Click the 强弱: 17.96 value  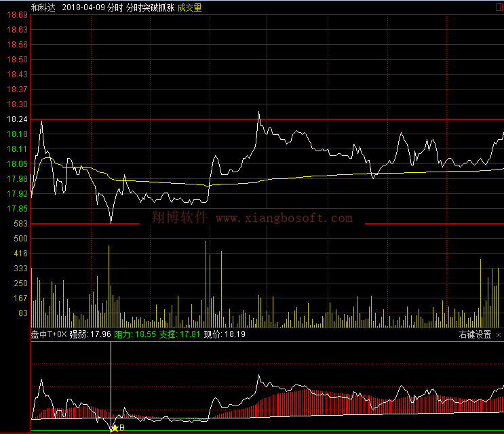(x=90, y=334)
